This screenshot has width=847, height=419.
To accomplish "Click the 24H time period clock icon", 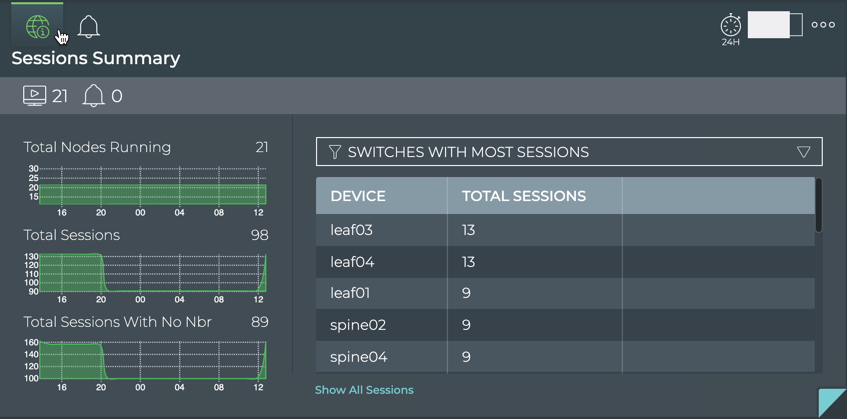I will tap(731, 26).
